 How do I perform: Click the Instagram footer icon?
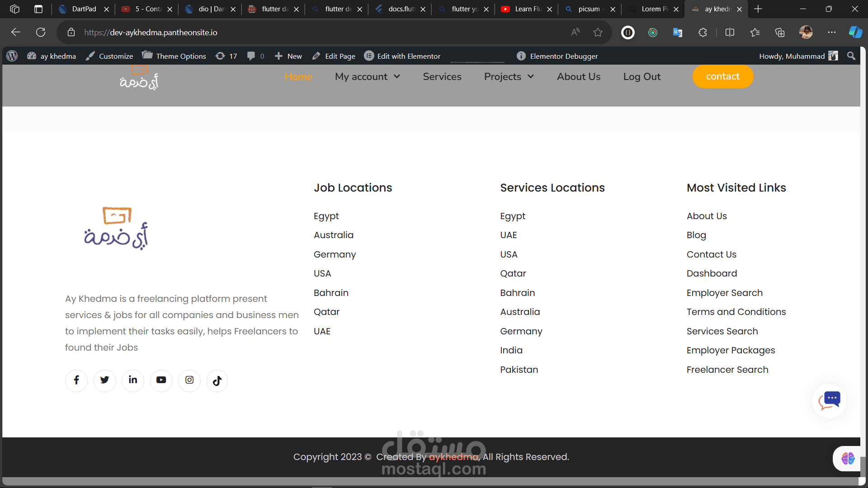(x=189, y=380)
